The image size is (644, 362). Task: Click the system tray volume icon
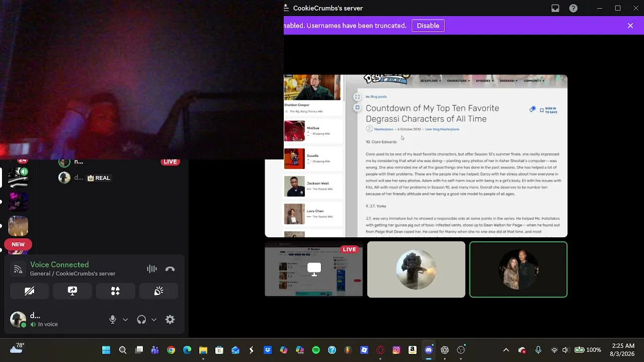pos(566,350)
